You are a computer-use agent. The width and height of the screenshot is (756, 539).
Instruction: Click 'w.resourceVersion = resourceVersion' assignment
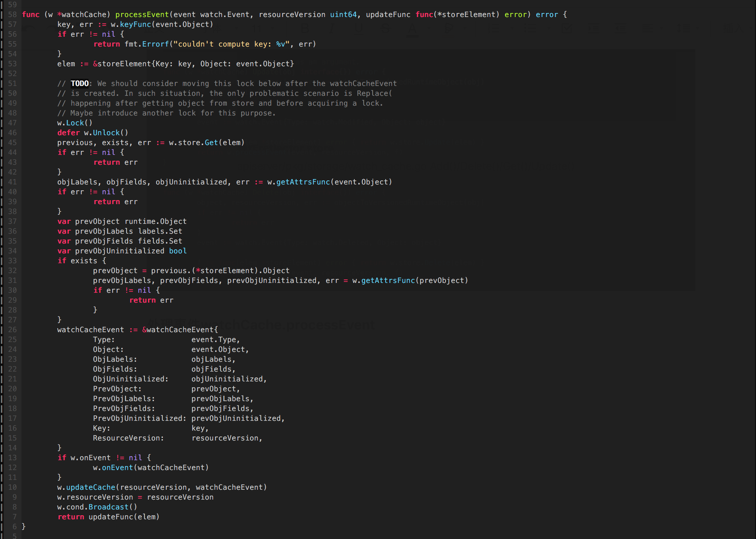pyautogui.click(x=135, y=497)
